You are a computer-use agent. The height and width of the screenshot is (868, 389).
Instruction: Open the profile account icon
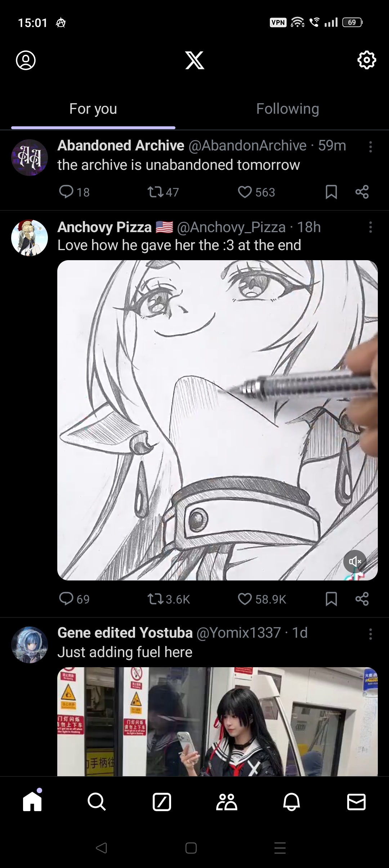[26, 60]
